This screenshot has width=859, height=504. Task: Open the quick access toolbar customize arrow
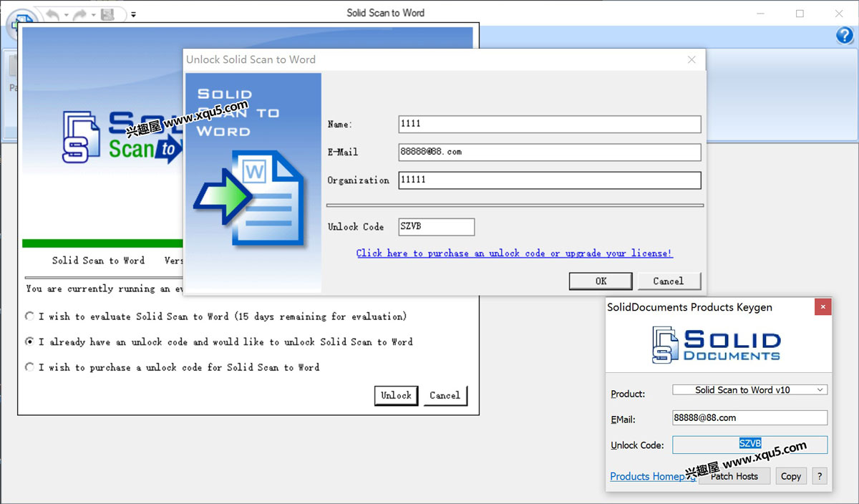tap(133, 14)
